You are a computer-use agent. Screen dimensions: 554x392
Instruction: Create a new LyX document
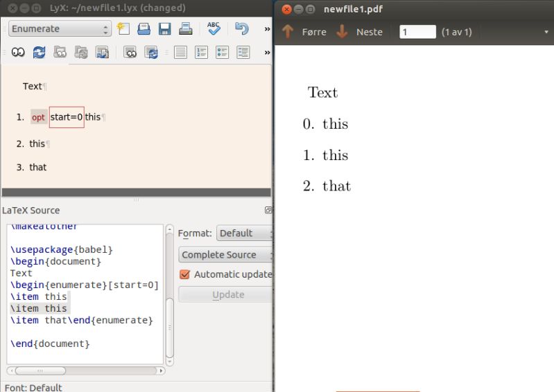[x=123, y=28]
